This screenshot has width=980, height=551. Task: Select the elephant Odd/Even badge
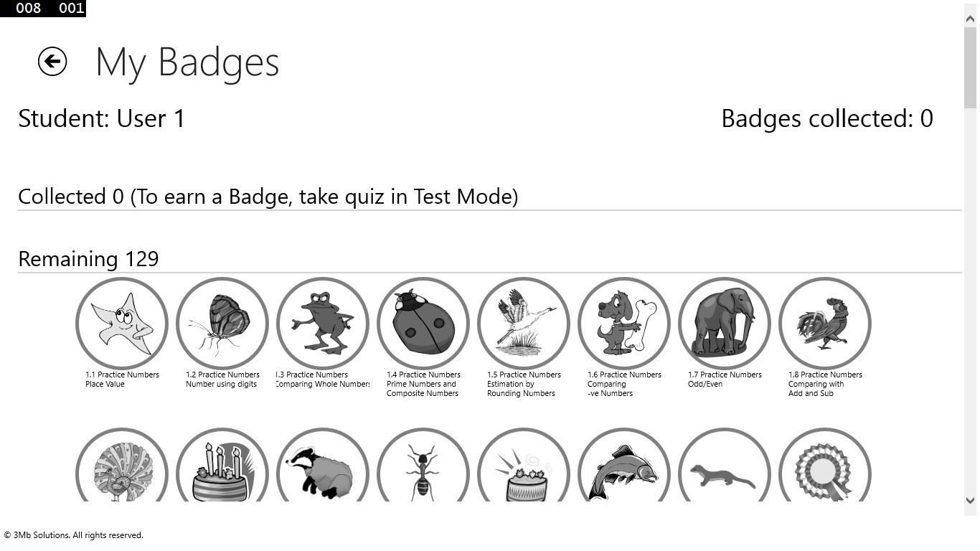[725, 324]
